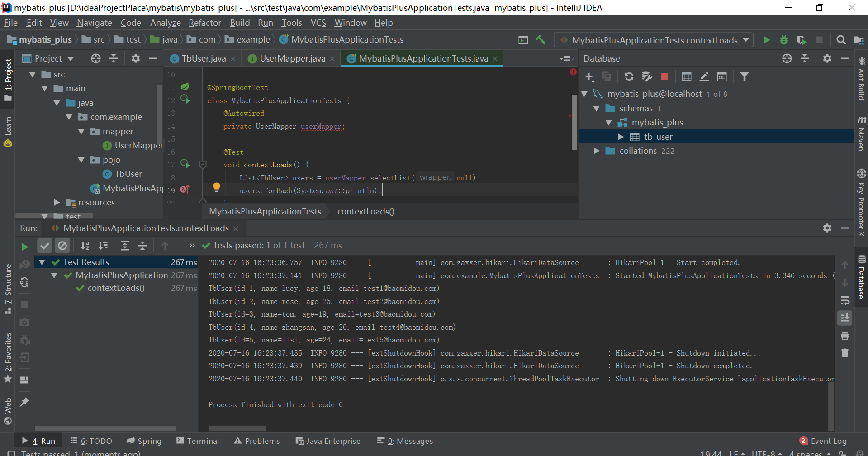Collapse the pojo package node
This screenshot has height=456, width=868.
click(x=81, y=160)
